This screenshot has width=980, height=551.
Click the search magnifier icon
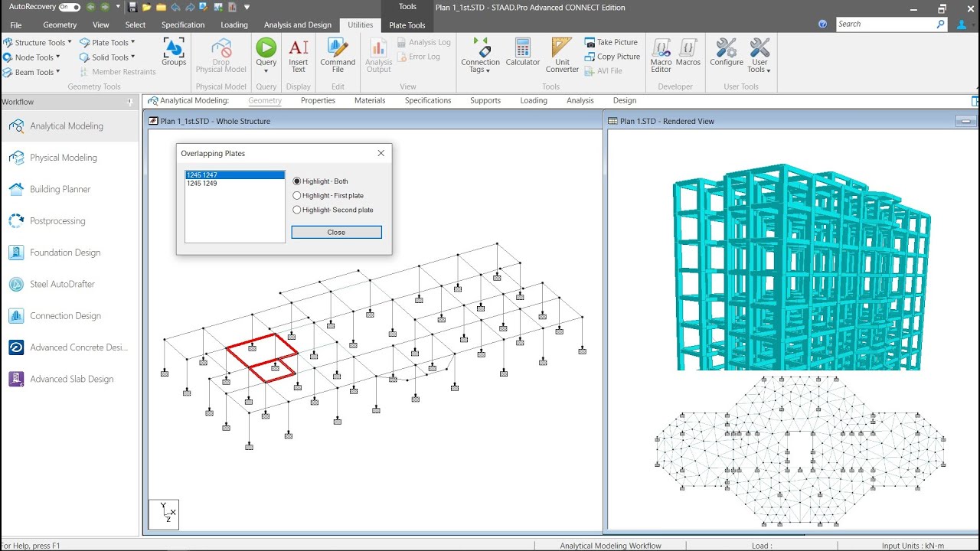coord(941,24)
